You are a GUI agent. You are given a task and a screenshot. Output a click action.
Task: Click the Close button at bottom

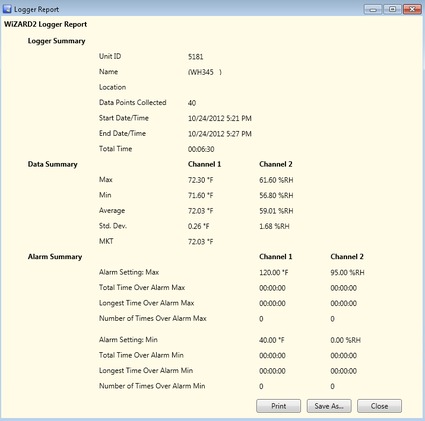[379, 406]
